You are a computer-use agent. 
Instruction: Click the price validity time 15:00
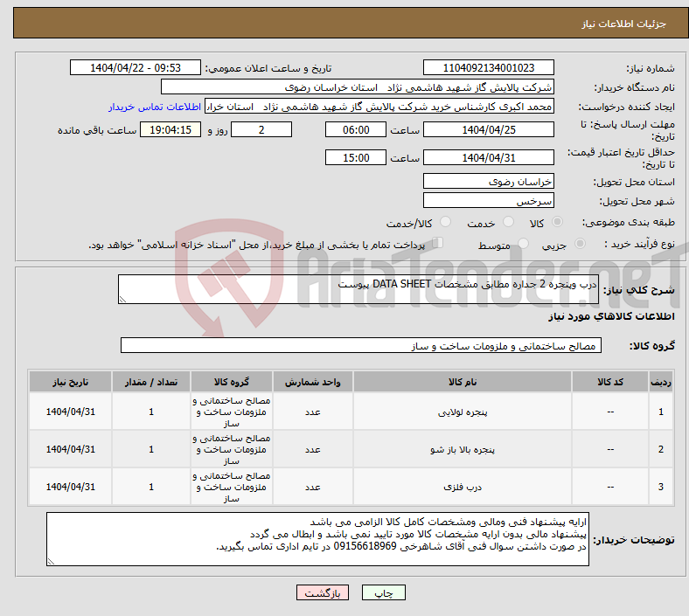pos(356,157)
